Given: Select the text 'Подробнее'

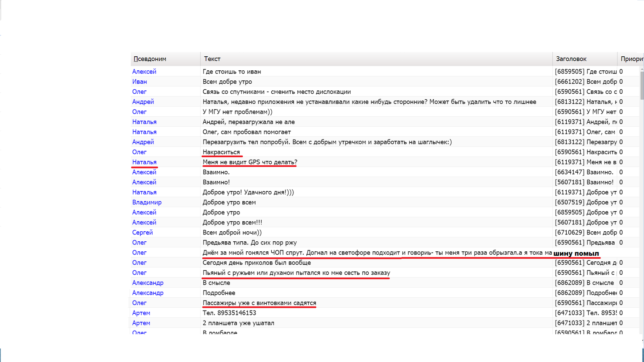Looking at the screenshot, I should [x=219, y=293].
